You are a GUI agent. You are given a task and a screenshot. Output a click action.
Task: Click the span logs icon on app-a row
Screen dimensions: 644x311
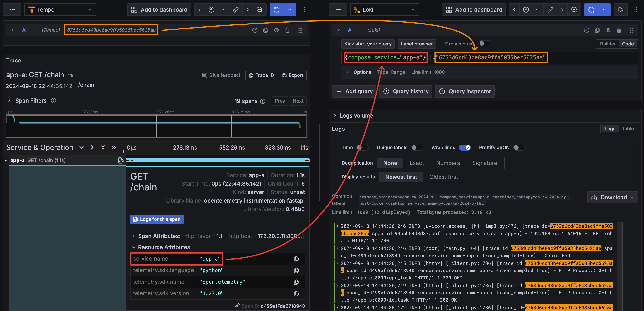tap(121, 160)
